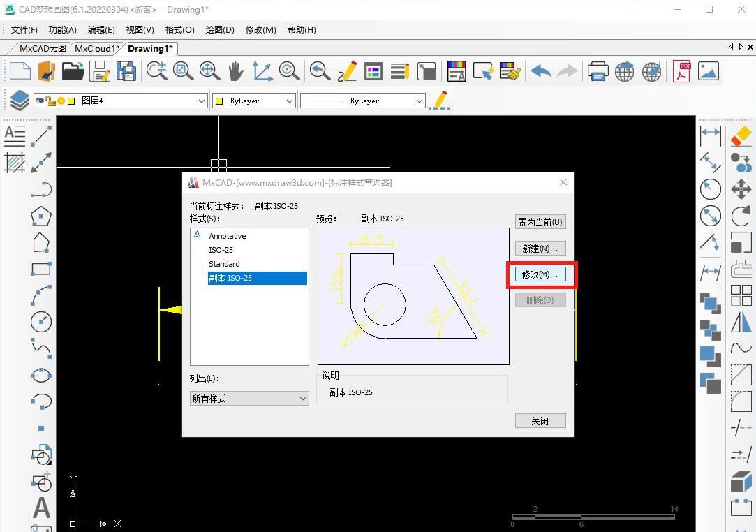Click the Undo arrow

tap(539, 71)
